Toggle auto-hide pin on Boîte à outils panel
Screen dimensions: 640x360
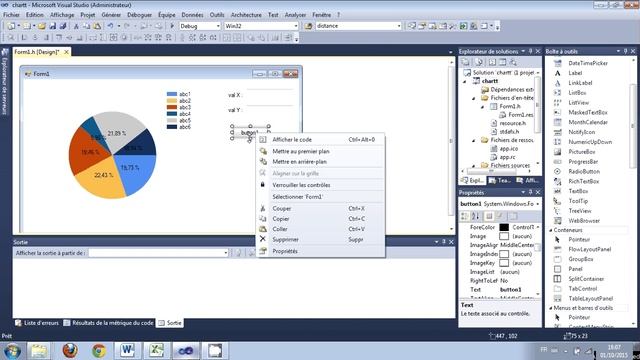tap(625, 51)
